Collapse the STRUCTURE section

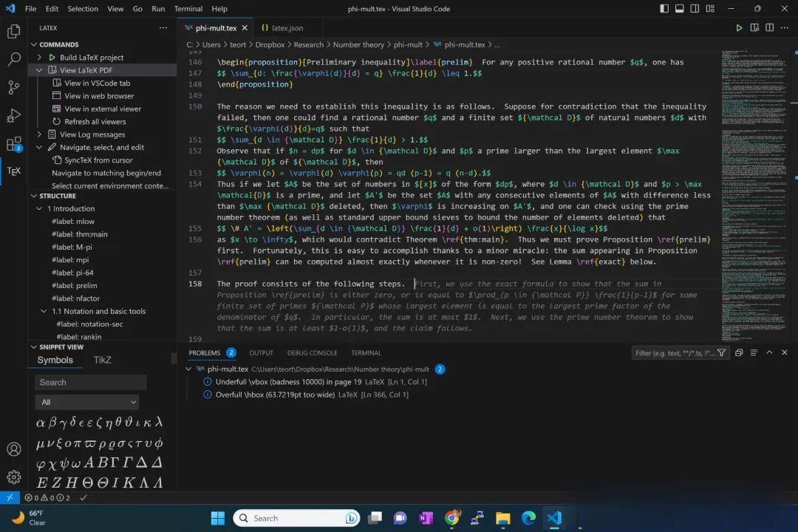[x=34, y=196]
